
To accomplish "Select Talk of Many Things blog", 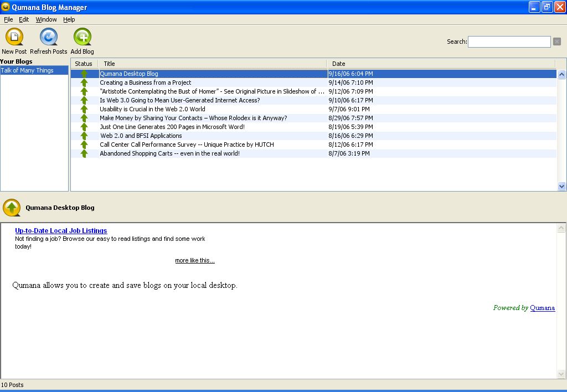I will (34, 70).
